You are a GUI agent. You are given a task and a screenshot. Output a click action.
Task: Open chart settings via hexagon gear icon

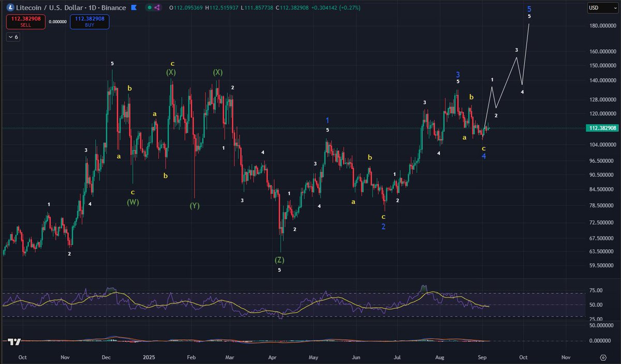[x=603, y=357]
